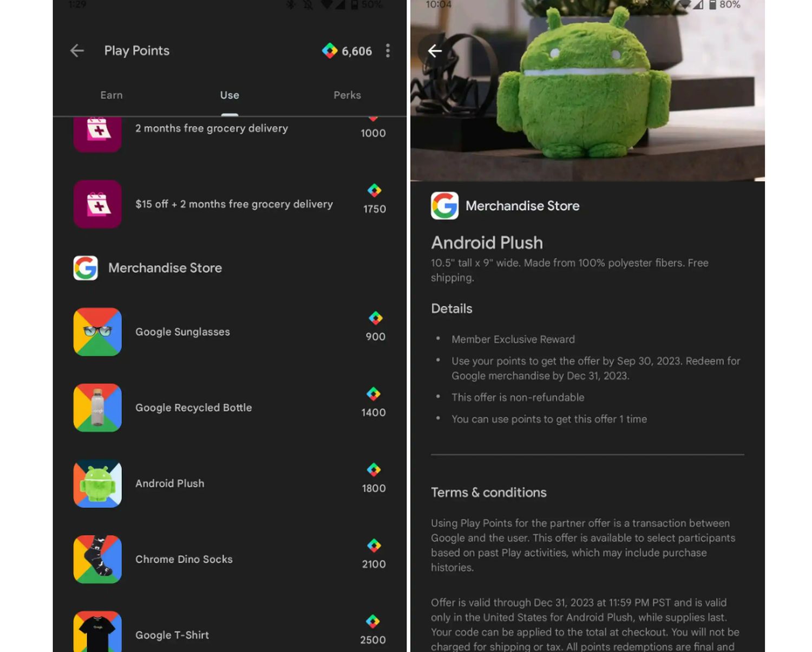
Task: Open $15 off + 2 months grocery offer
Action: 234,204
